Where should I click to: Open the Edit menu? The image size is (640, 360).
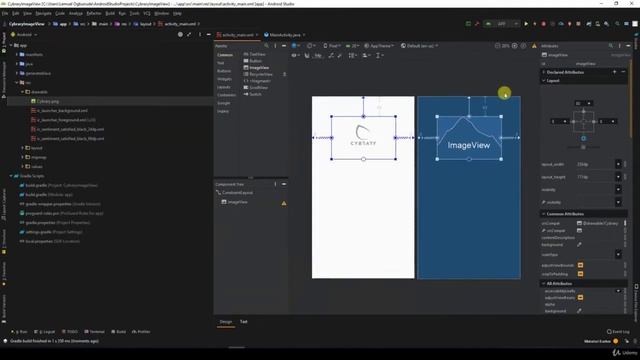pos(16,13)
